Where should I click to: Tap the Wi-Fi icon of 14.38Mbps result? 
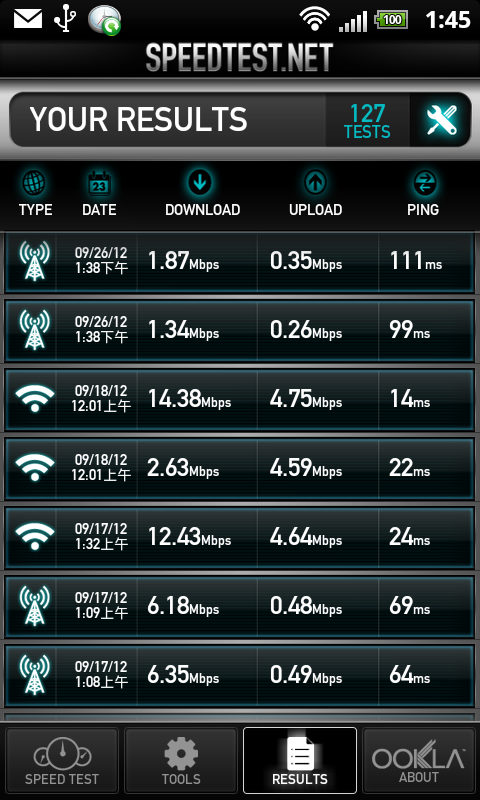click(34, 398)
